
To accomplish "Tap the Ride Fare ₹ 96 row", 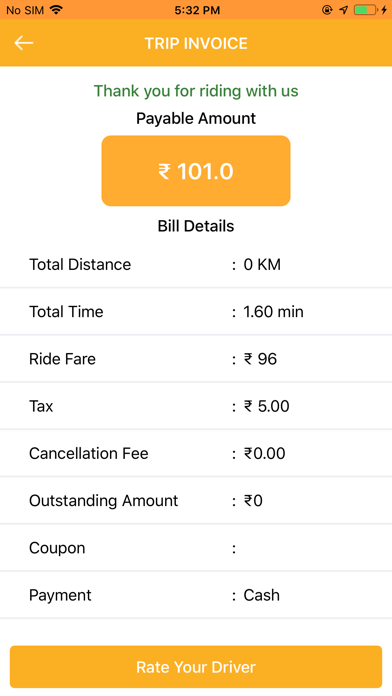I will click(x=196, y=359).
